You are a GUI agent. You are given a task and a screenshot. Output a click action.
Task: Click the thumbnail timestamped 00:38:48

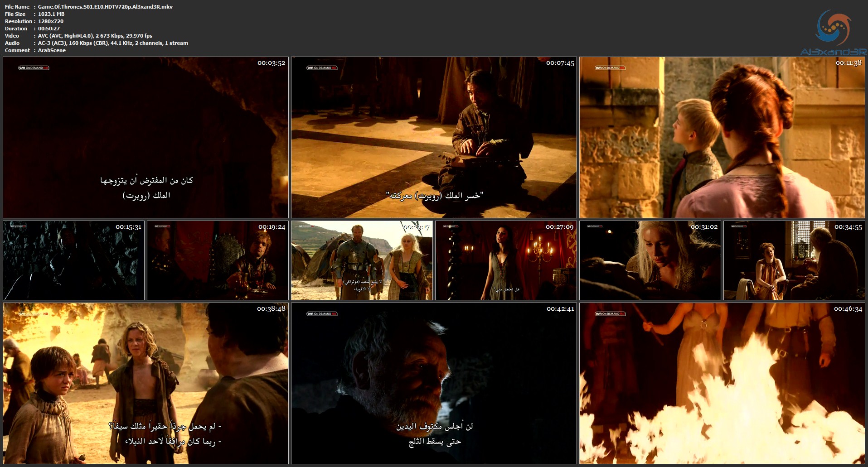145,384
